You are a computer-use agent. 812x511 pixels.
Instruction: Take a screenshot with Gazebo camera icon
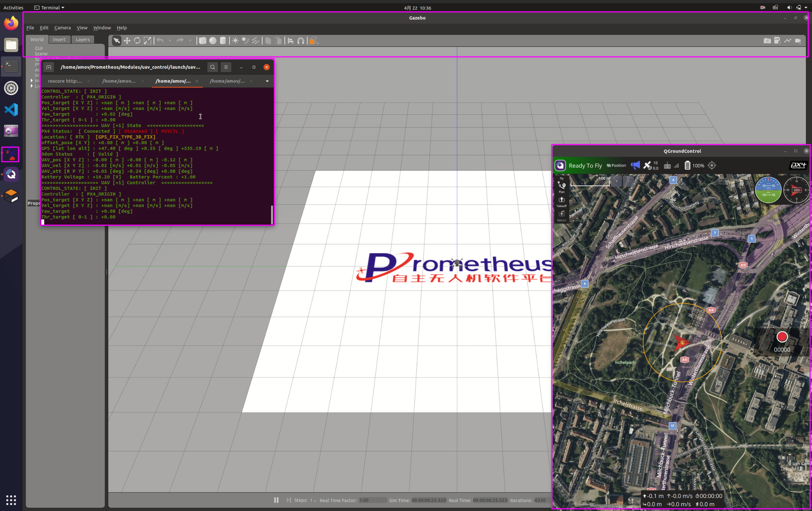point(767,41)
